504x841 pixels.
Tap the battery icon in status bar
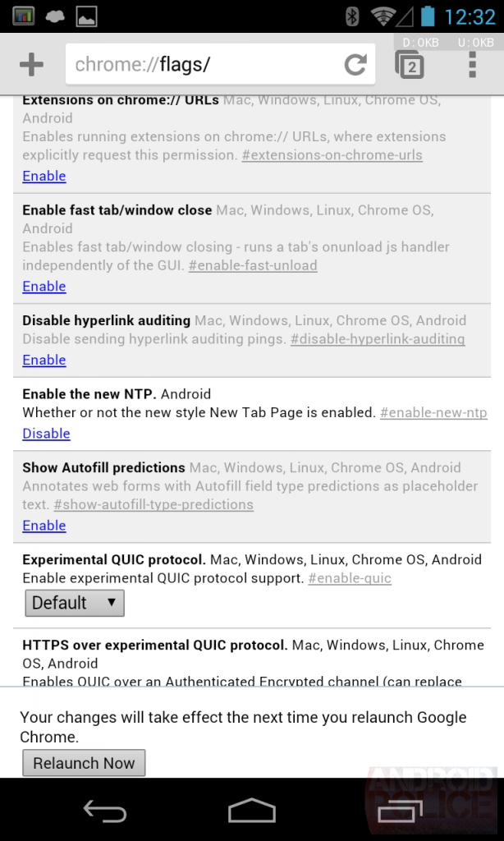(427, 16)
